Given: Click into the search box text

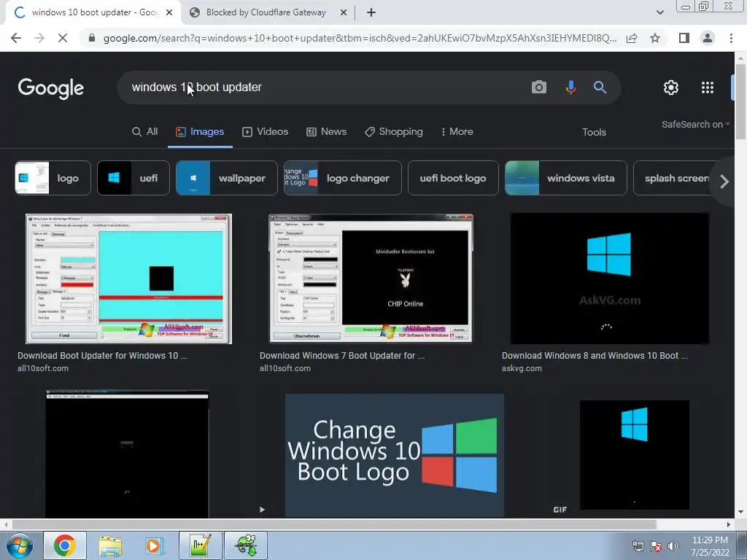Looking at the screenshot, I should (197, 87).
